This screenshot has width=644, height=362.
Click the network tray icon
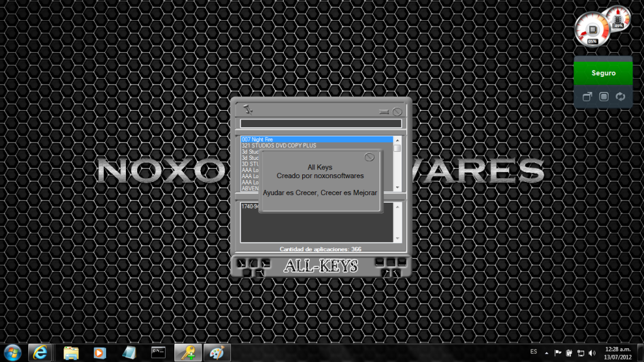[x=580, y=353]
